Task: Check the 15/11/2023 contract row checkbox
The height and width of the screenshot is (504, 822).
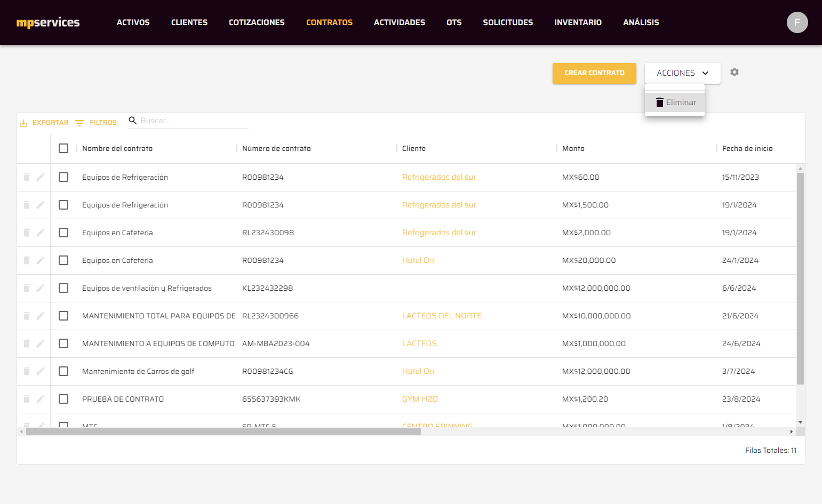Action: tap(63, 177)
